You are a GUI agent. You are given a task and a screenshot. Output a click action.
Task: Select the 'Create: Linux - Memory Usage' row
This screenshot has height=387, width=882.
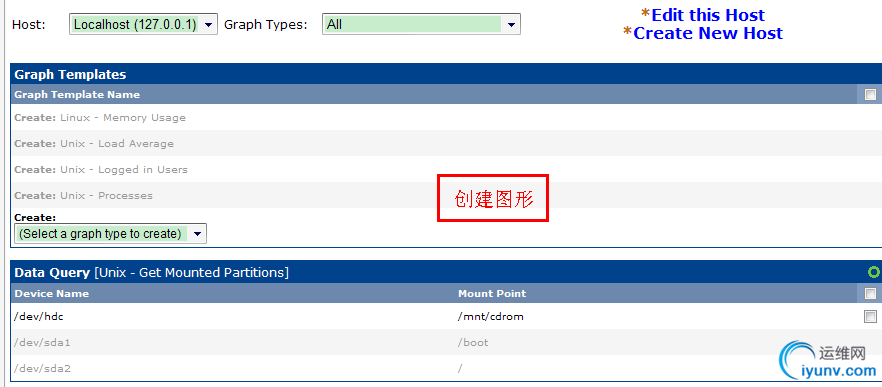446,118
